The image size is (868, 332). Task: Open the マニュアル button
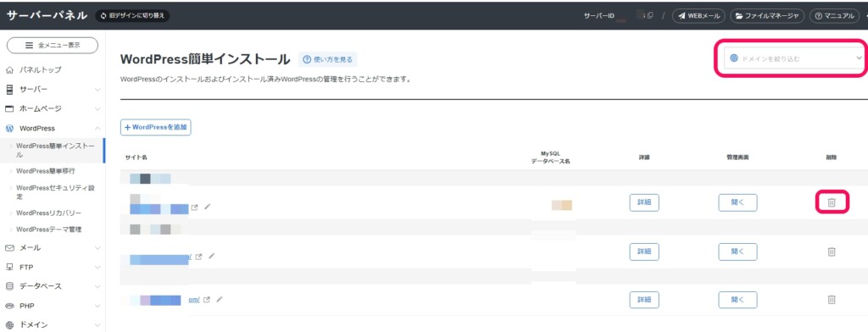pos(834,16)
